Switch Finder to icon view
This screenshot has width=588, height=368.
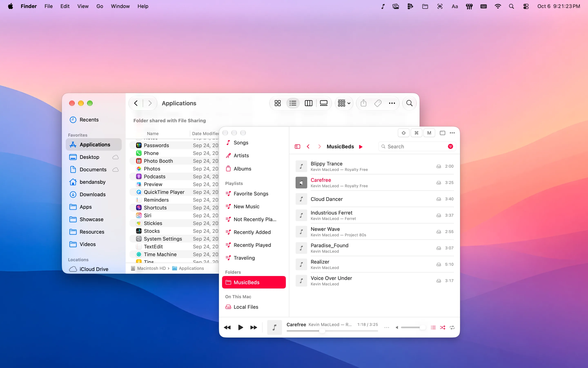pos(277,103)
